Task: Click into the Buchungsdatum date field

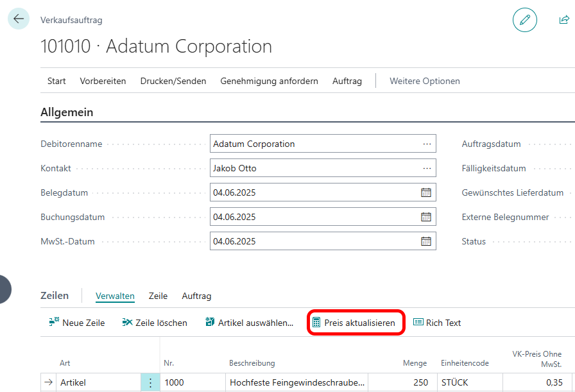Action: [x=323, y=217]
